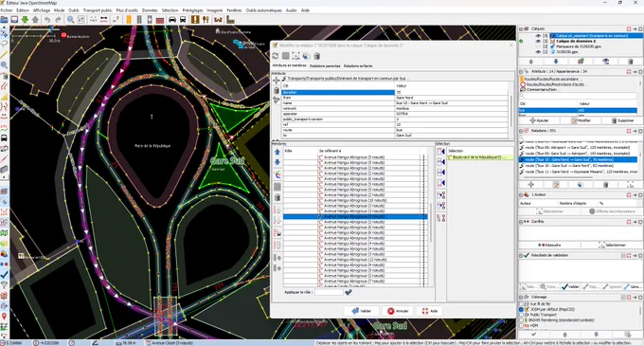Click Supprimer in the attributes panel
The image size is (644, 346).
[622, 120]
